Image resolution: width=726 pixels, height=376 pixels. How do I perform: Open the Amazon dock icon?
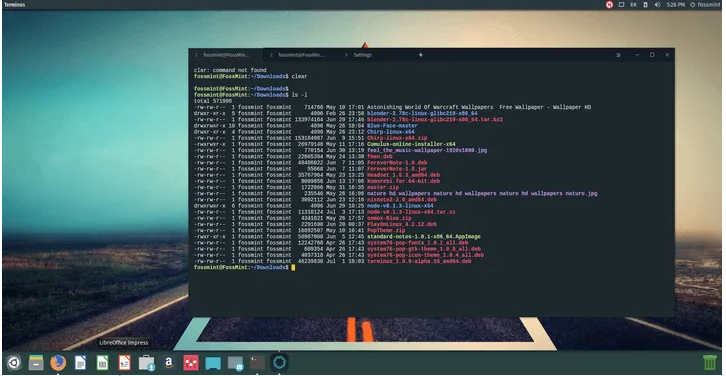tap(169, 362)
